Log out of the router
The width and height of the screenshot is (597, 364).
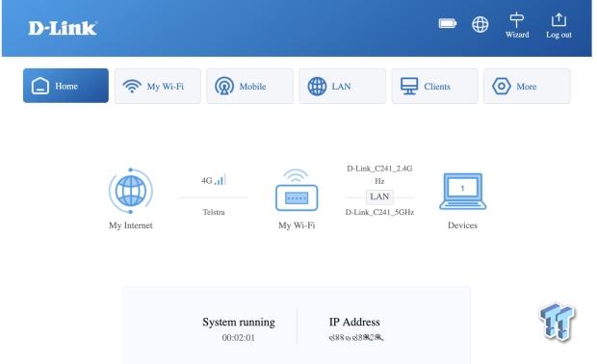click(558, 25)
